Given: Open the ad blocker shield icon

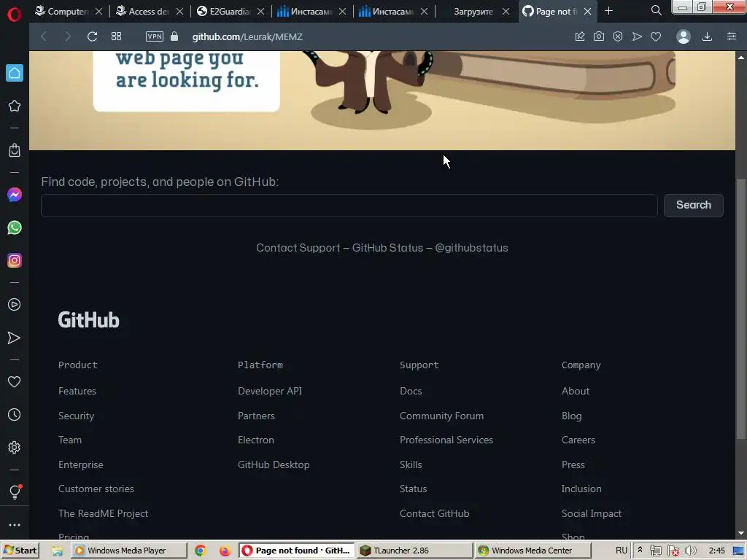Looking at the screenshot, I should click(618, 36).
